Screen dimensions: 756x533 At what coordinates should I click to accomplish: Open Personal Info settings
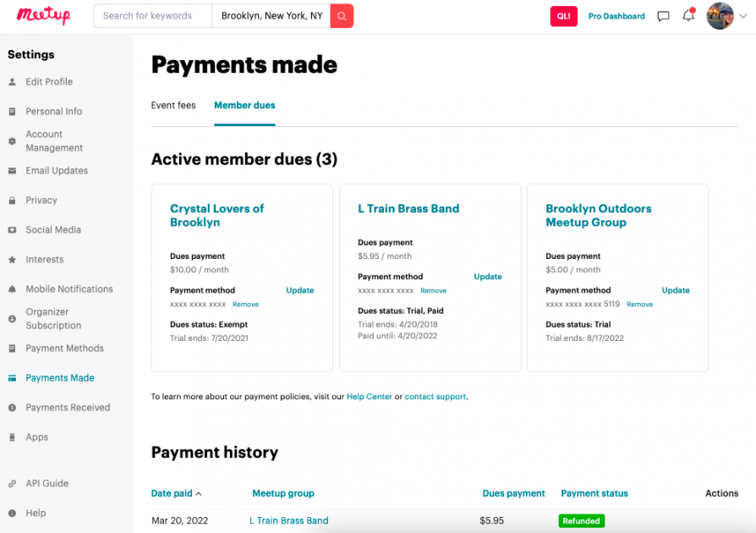[54, 112]
